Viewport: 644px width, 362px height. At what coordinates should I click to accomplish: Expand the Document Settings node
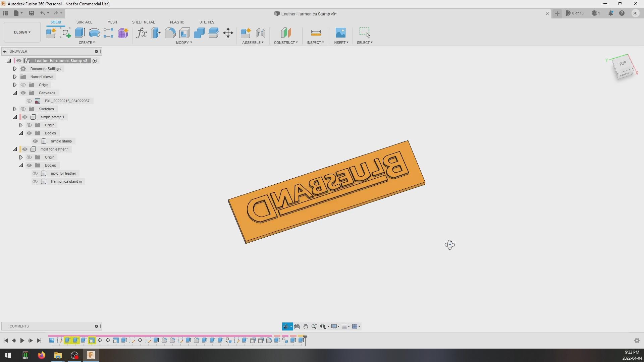click(15, 69)
